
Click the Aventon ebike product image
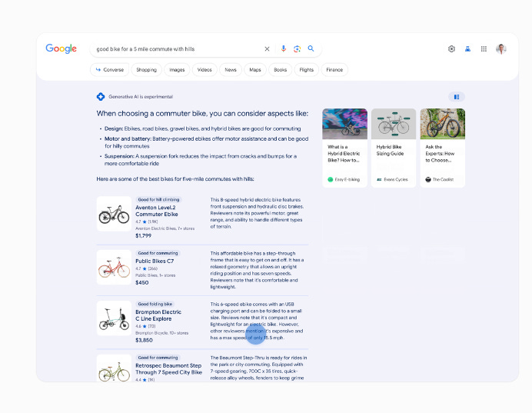114,214
